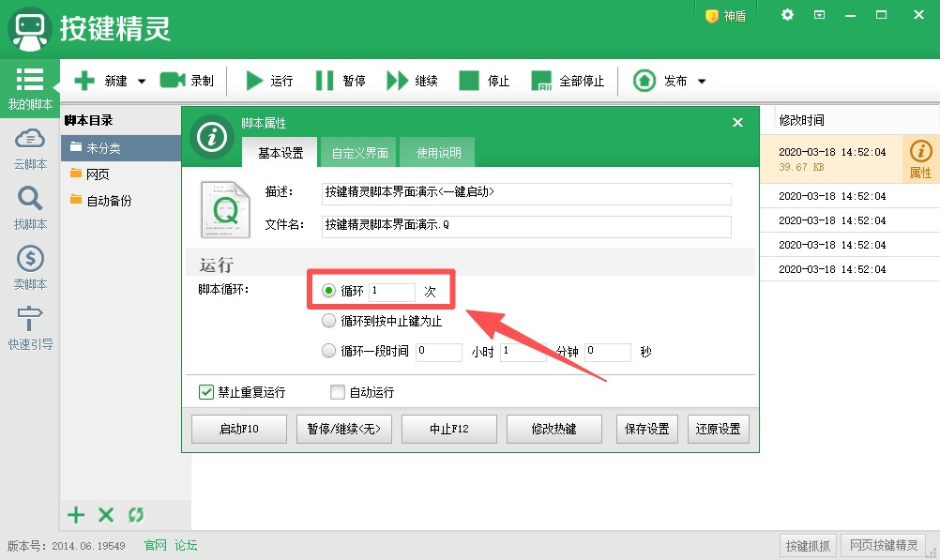The width and height of the screenshot is (940, 560).
Task: Click the Pause (暂停) toolbar icon
Action: point(325,81)
